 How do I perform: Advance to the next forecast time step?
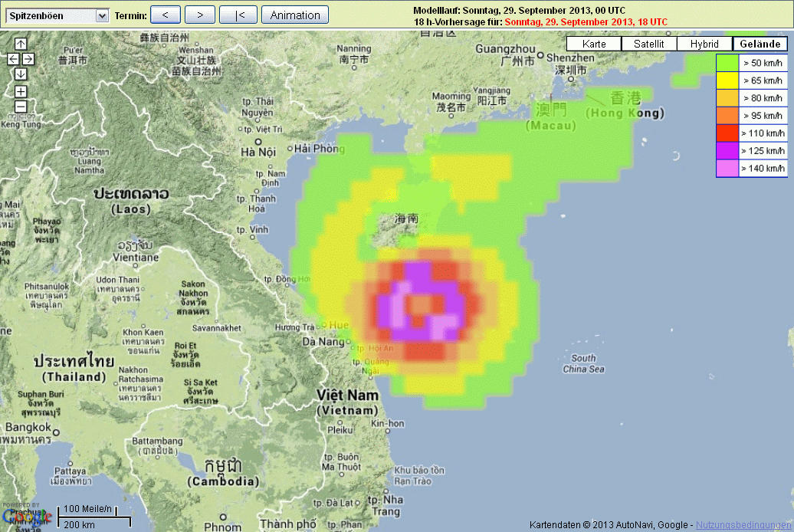200,15
